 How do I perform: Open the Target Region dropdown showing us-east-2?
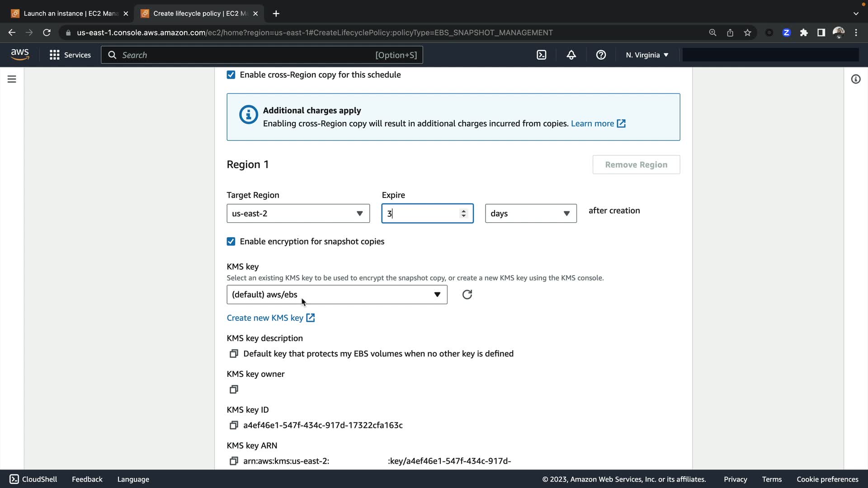pyautogui.click(x=298, y=213)
